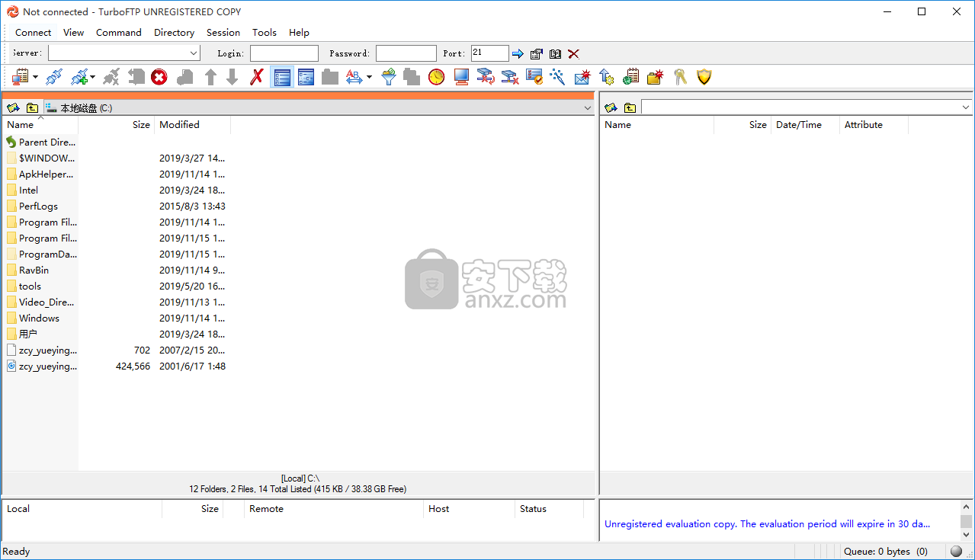Click the briefcase with red star icon

(656, 77)
